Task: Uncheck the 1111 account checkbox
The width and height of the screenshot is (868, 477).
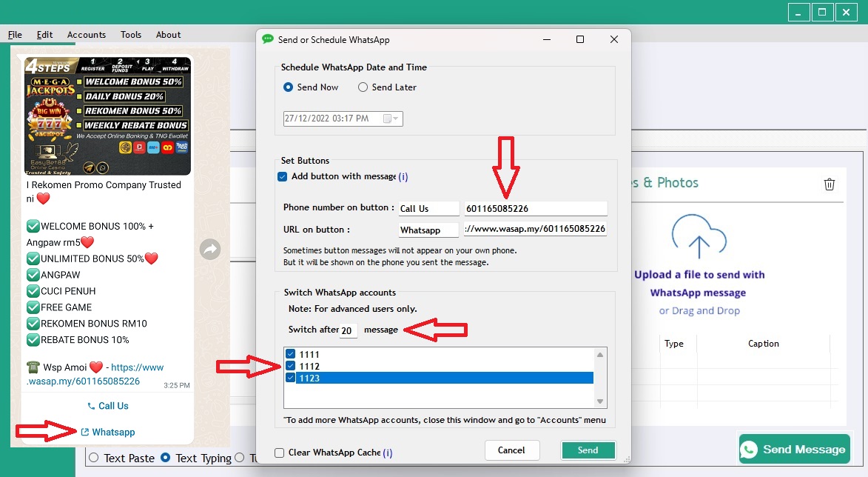Action: pyautogui.click(x=291, y=354)
